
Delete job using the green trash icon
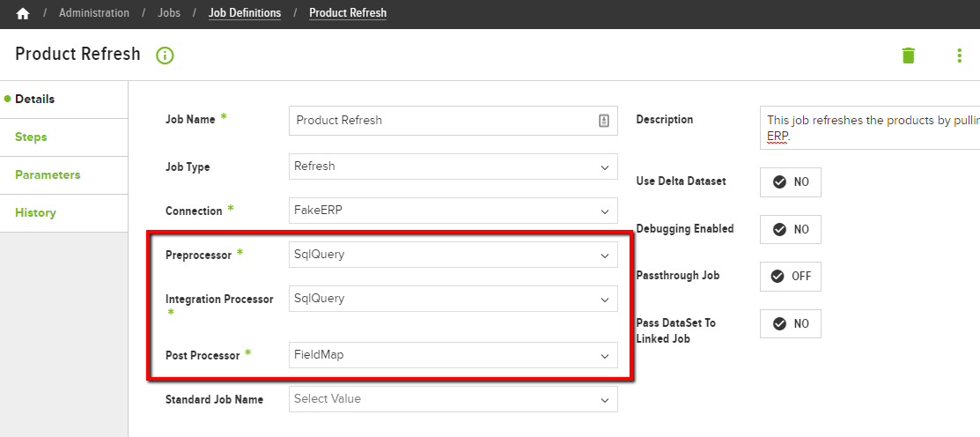click(908, 55)
